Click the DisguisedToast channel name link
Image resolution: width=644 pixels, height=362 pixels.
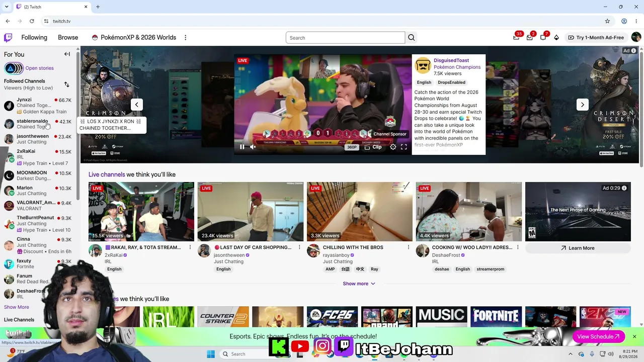pyautogui.click(x=451, y=60)
